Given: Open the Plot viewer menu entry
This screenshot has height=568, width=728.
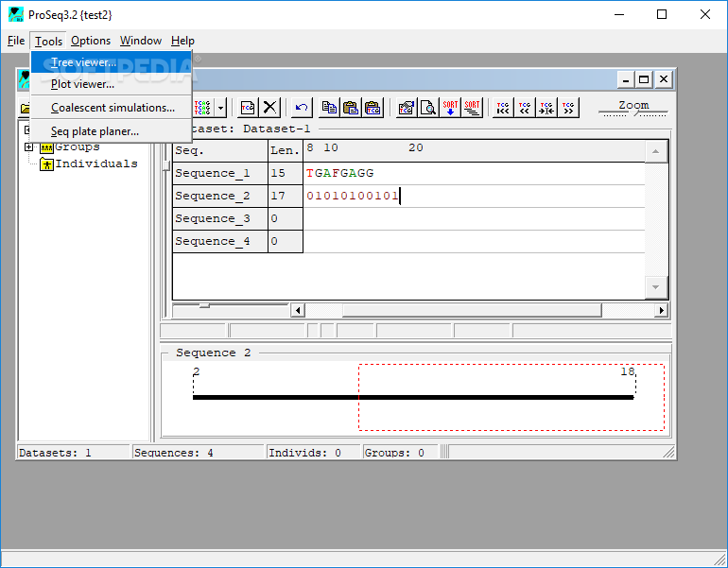Looking at the screenshot, I should tap(112, 84).
